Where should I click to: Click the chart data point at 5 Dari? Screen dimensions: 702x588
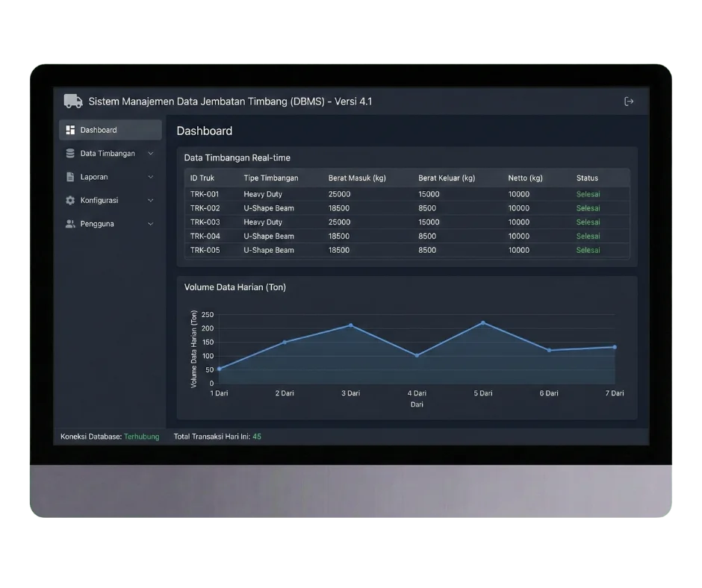[483, 322]
